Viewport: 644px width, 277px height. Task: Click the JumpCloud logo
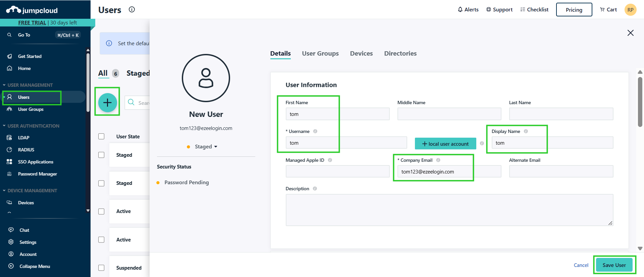point(32,10)
